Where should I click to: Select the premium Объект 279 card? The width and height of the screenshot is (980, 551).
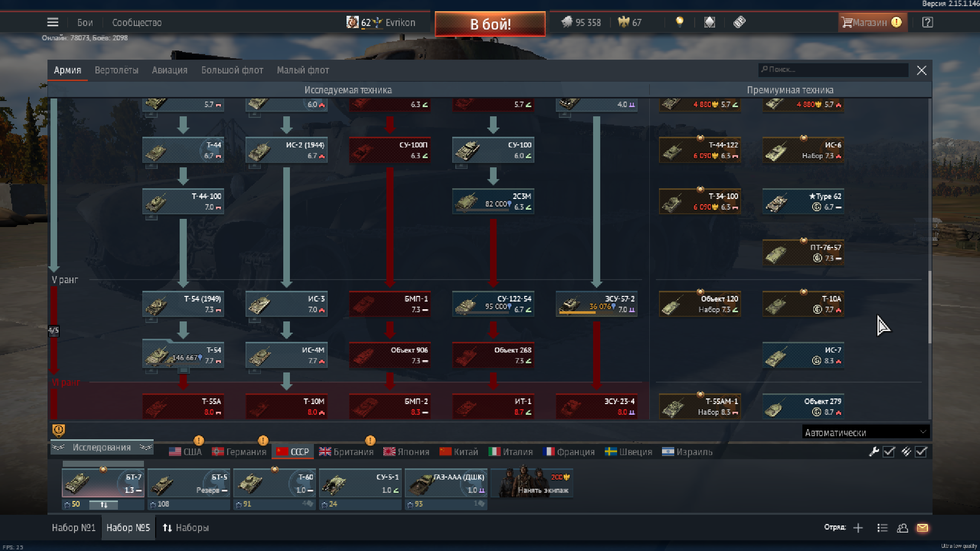[x=803, y=406]
